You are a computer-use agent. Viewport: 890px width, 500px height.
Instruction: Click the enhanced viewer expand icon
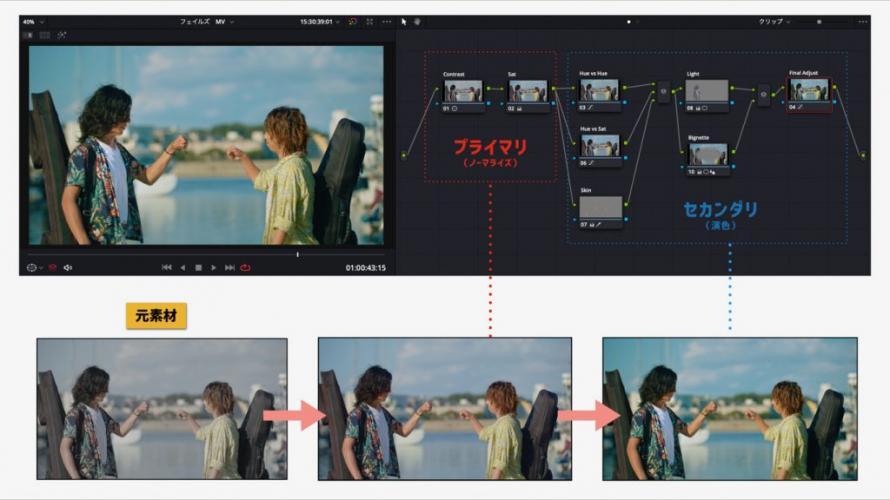tap(370, 22)
